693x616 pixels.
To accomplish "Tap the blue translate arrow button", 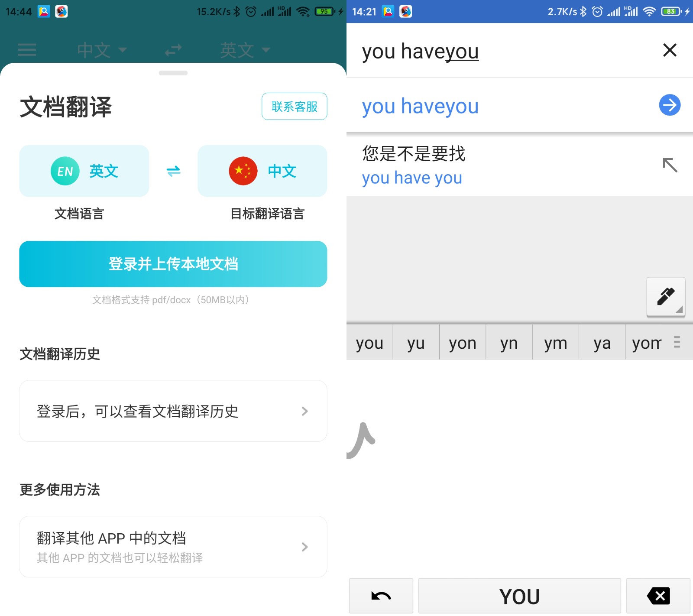I will point(669,105).
